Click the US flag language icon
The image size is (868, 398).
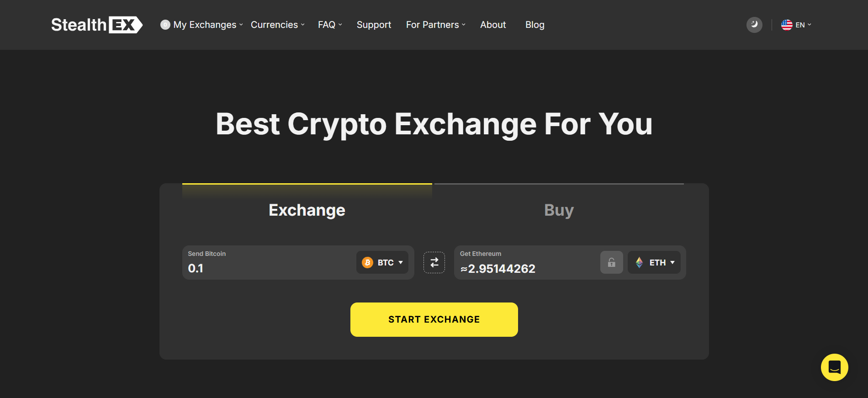coord(786,25)
